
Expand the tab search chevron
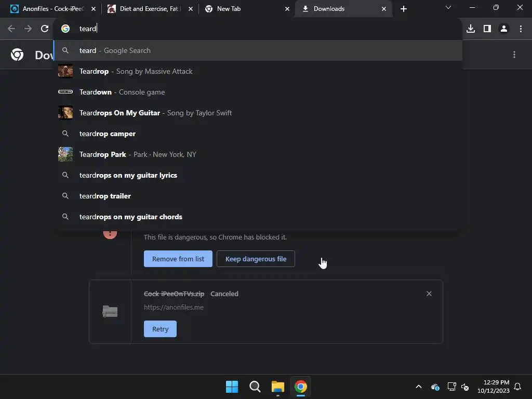point(448,7)
